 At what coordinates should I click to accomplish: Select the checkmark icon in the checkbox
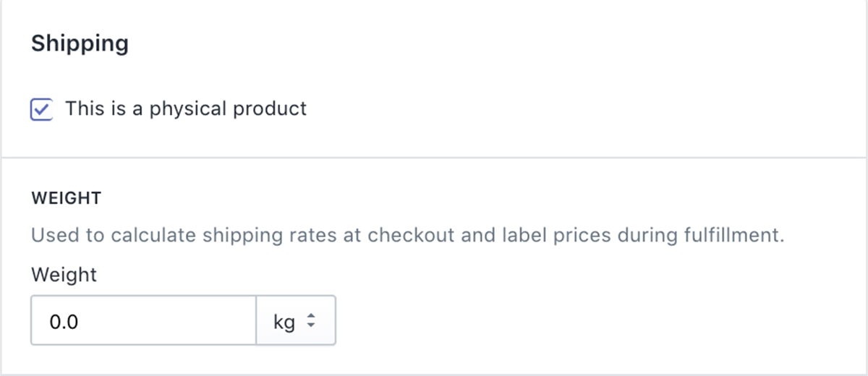(41, 110)
